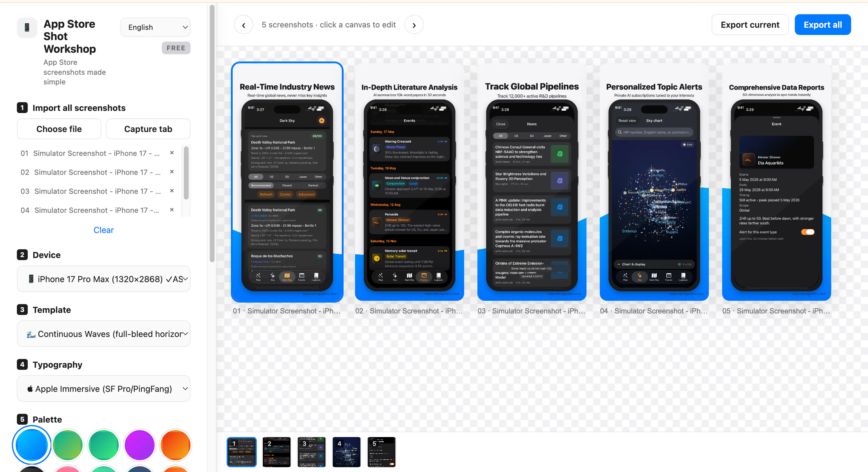Screen dimensions: 868x472
Task: Click the Export all button
Action: click(x=822, y=25)
